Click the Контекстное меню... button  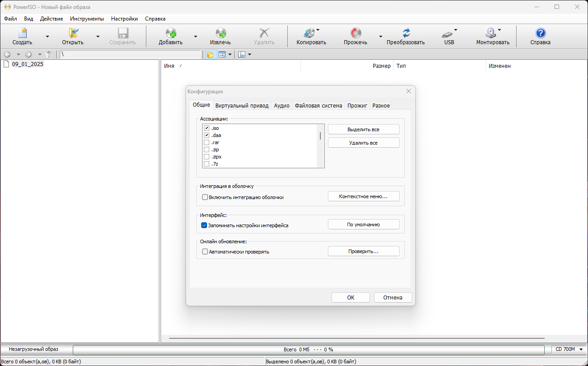point(364,196)
